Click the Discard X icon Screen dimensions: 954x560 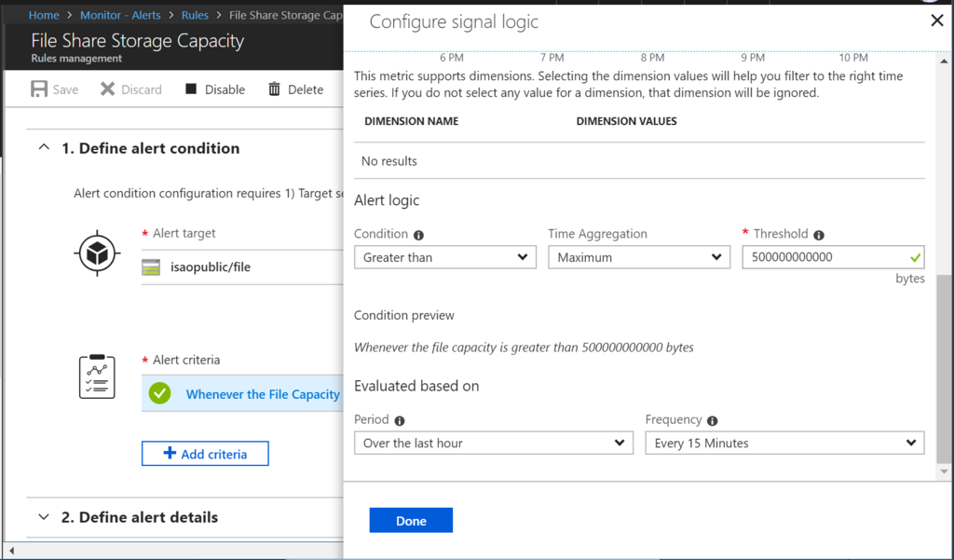click(108, 89)
